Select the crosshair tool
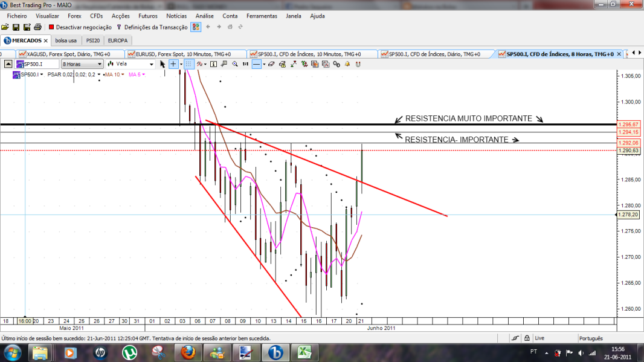 [x=172, y=63]
